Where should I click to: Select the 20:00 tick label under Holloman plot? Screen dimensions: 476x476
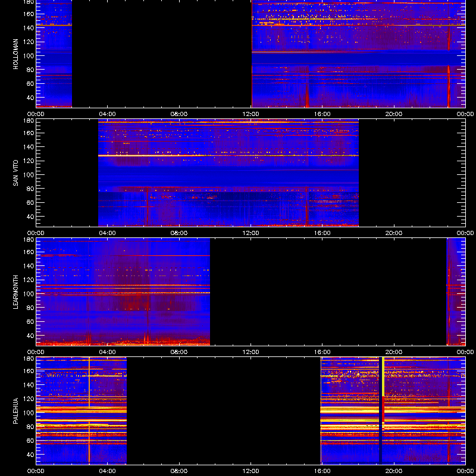394,114
